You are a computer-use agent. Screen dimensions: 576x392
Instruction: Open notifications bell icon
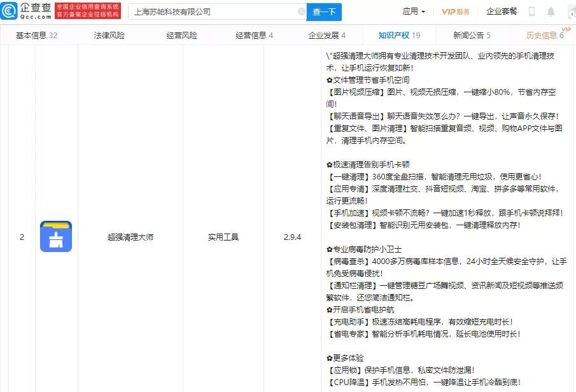551,11
